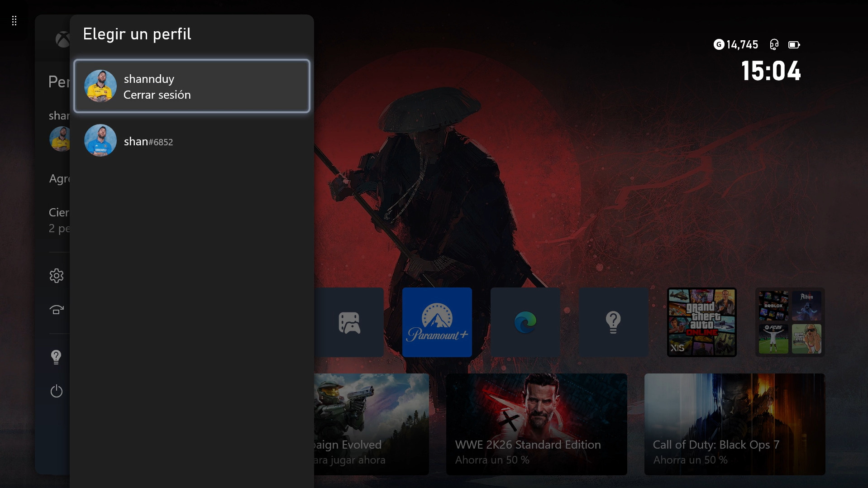The image size is (868, 488).
Task: Open the My games and apps tile
Action: click(x=349, y=322)
